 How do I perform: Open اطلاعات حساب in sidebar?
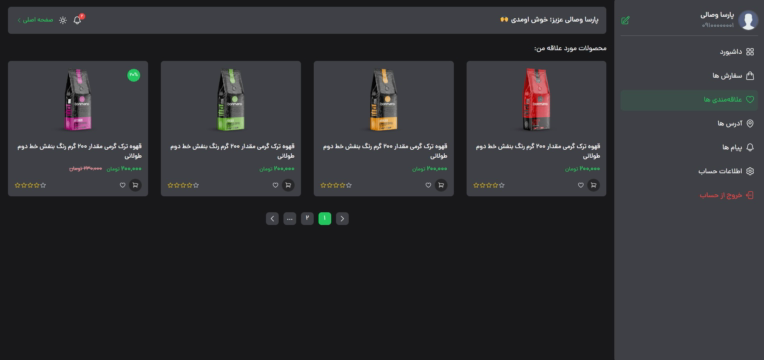point(689,171)
